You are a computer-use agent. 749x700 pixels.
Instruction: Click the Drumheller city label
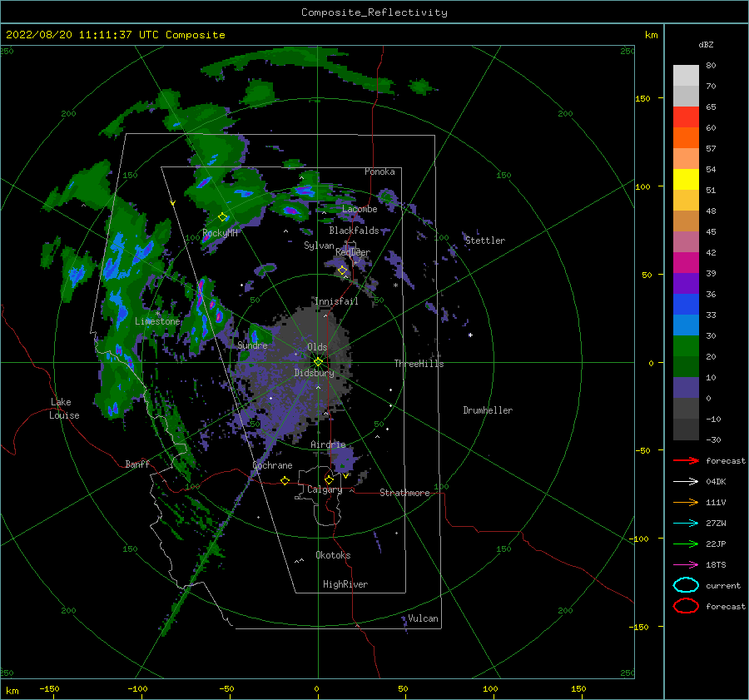pyautogui.click(x=488, y=410)
